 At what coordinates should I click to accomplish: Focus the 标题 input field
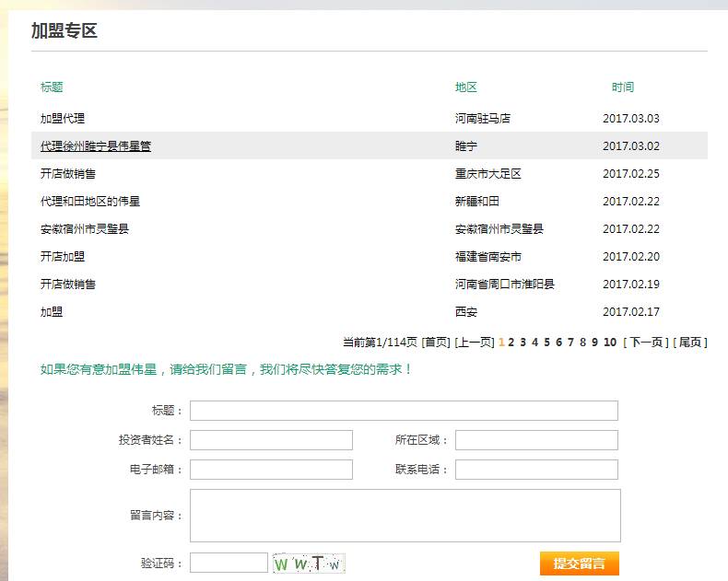point(404,411)
